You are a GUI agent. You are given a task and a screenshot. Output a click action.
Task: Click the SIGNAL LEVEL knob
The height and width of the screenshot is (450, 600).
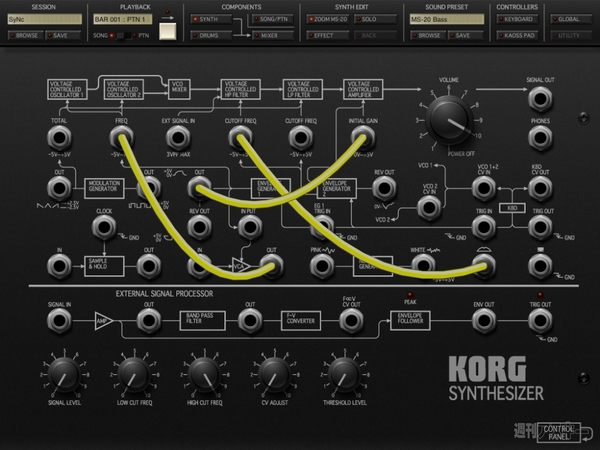point(64,375)
